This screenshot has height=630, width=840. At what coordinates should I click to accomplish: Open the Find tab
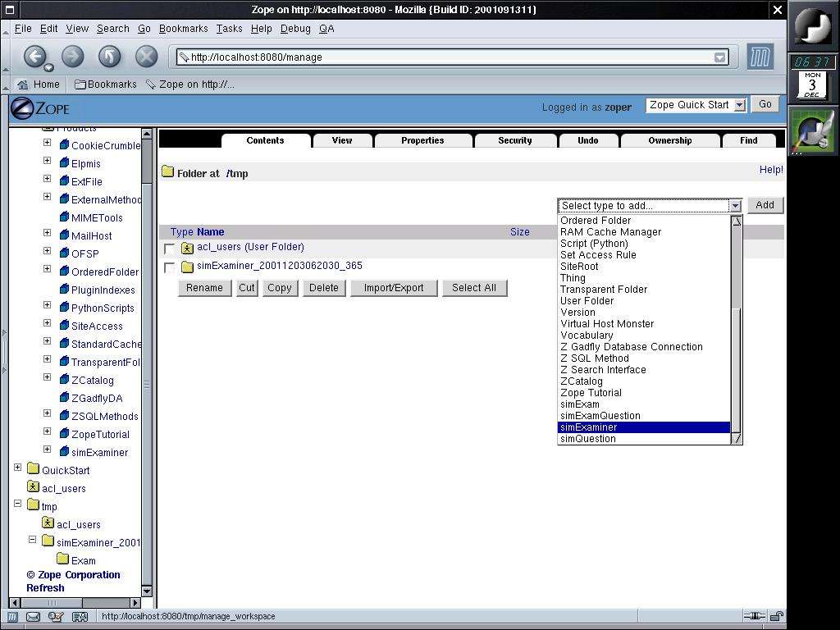[748, 140]
